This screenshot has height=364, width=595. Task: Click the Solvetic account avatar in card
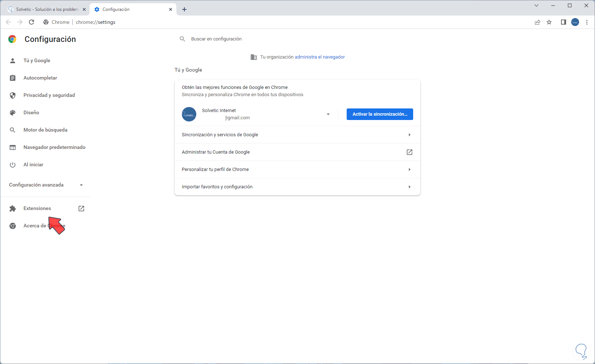[x=189, y=114]
